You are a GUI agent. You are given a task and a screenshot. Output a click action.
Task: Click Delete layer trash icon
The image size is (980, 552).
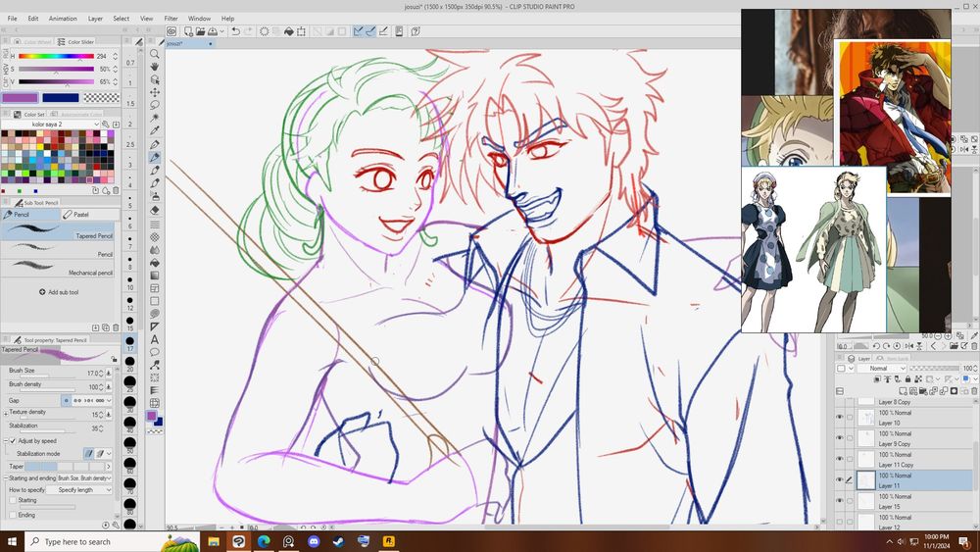tap(974, 390)
